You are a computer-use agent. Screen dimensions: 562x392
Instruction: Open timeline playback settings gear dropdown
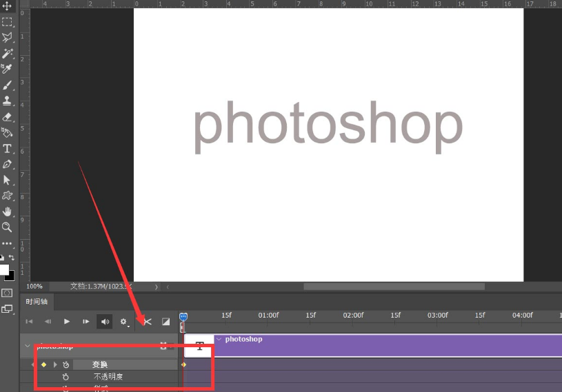(x=124, y=321)
